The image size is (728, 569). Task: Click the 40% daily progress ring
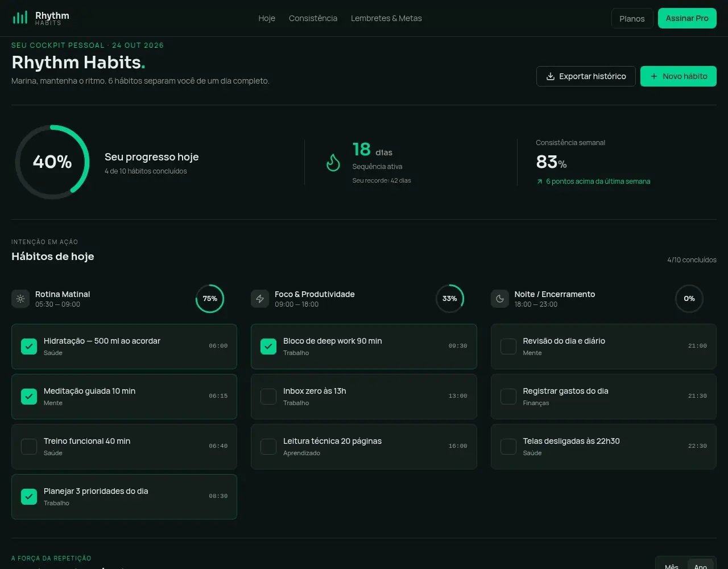click(x=52, y=162)
